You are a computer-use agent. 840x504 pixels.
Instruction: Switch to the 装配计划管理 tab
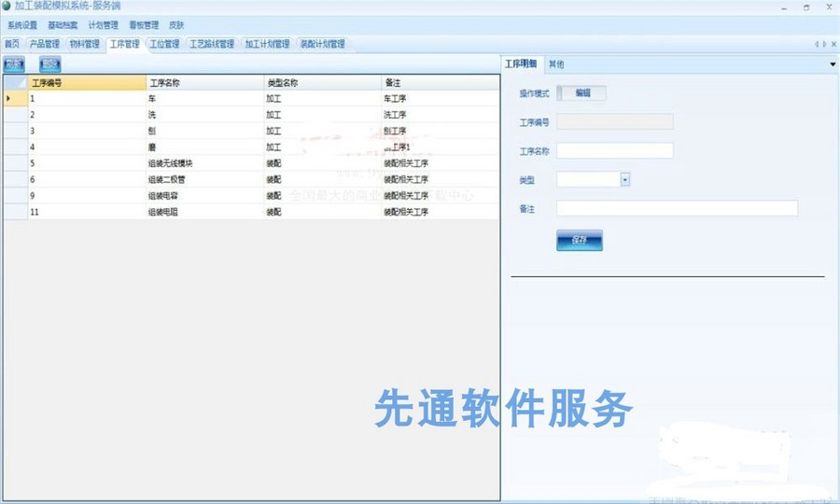(x=323, y=44)
